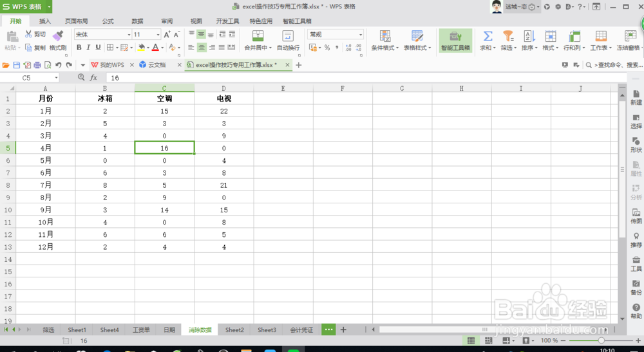Click the fill color bucket swatch

[x=141, y=48]
